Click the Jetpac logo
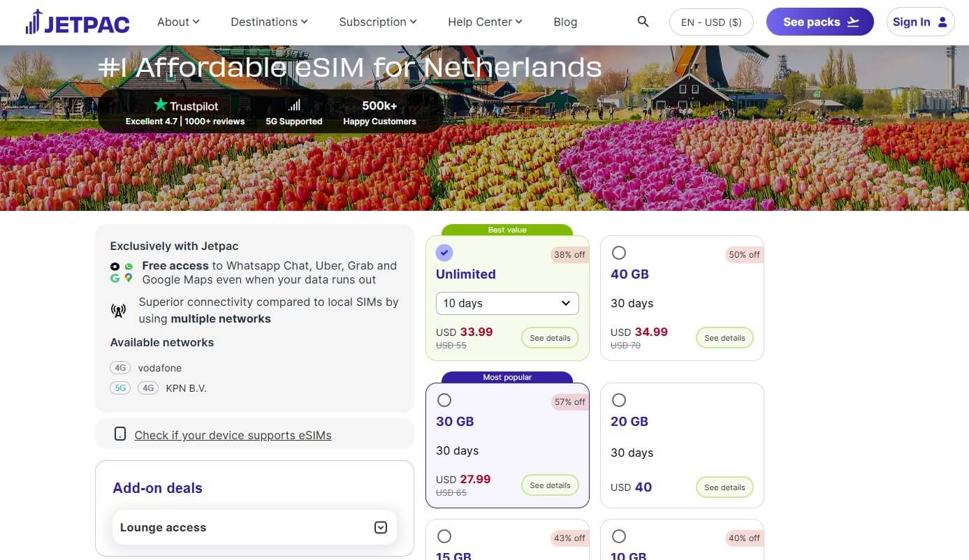Screen dimensions: 969x560 coord(77,22)
